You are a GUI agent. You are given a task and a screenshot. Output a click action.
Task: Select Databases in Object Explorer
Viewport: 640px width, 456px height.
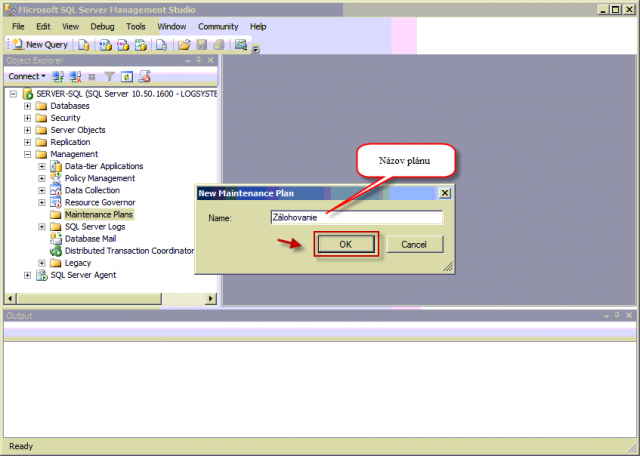(x=70, y=106)
